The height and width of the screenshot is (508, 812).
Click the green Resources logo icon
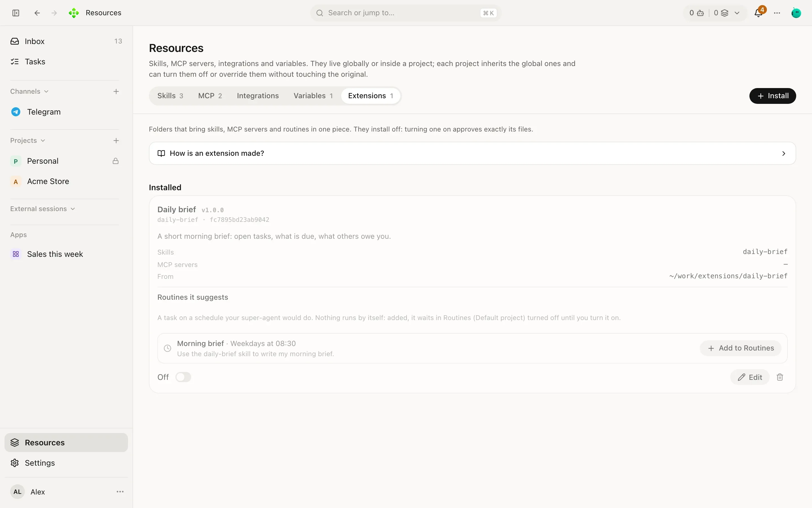(74, 13)
